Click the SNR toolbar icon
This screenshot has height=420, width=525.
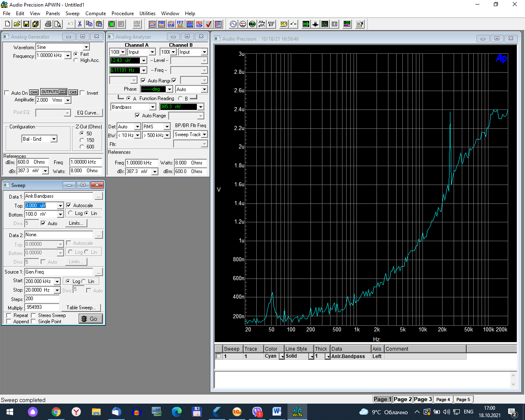(171, 24)
